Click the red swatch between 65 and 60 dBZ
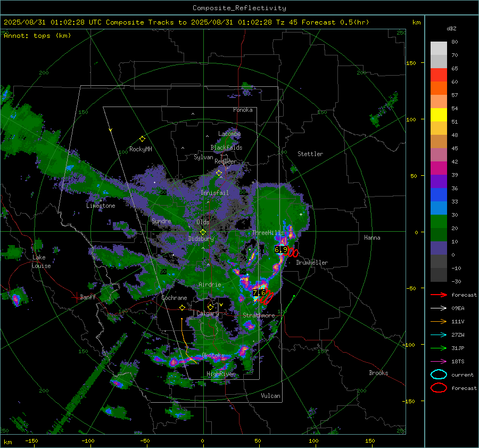This screenshot has width=479, height=448. tap(439, 75)
